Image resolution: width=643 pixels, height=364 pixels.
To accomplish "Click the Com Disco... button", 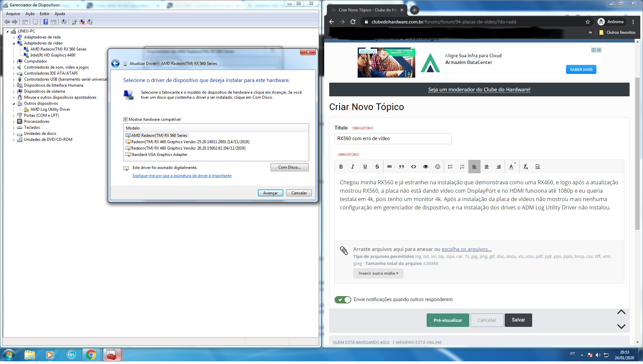I will click(x=289, y=167).
